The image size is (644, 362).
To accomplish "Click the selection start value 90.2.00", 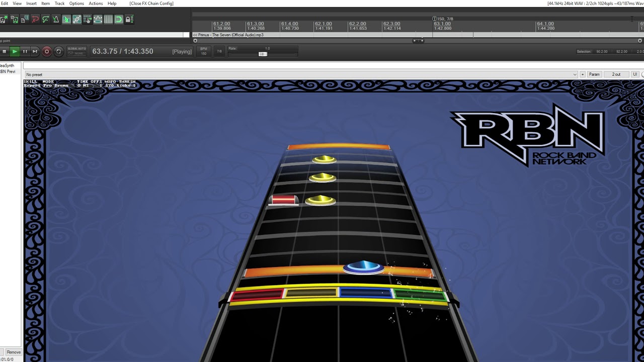I will pos(602,51).
